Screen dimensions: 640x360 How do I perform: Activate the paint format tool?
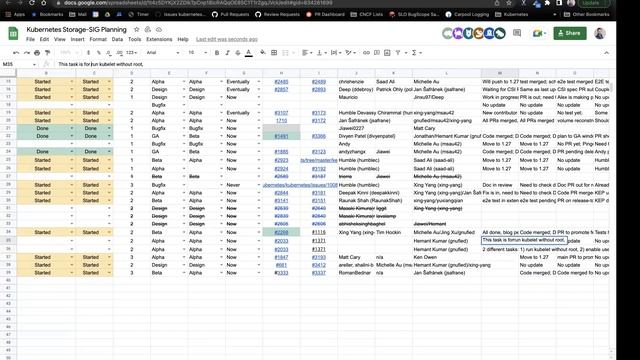[x=48, y=53]
